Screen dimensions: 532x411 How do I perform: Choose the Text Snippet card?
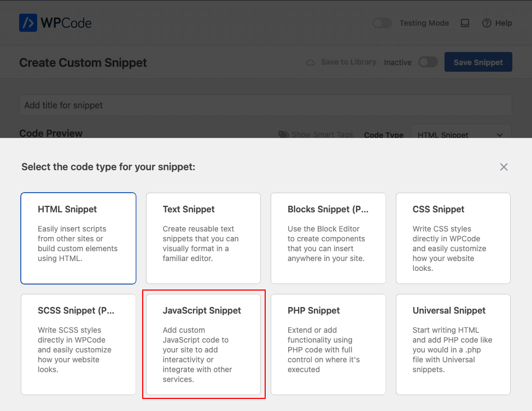(203, 238)
